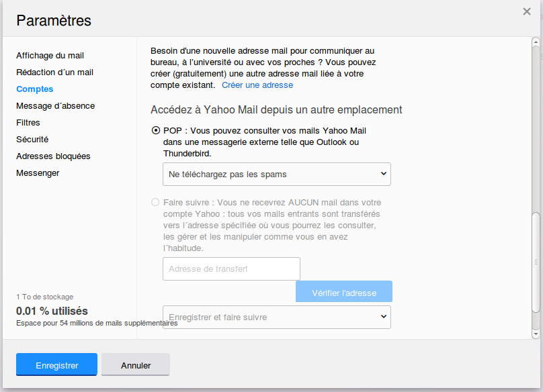Click the 'Vérifier l'adresse' button
This screenshot has width=543, height=392.
pos(344,293)
